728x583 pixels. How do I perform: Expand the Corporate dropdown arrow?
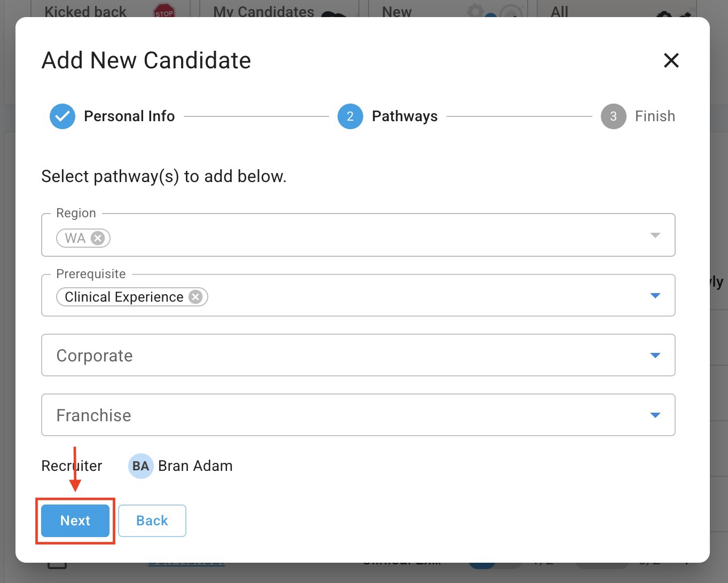point(655,356)
